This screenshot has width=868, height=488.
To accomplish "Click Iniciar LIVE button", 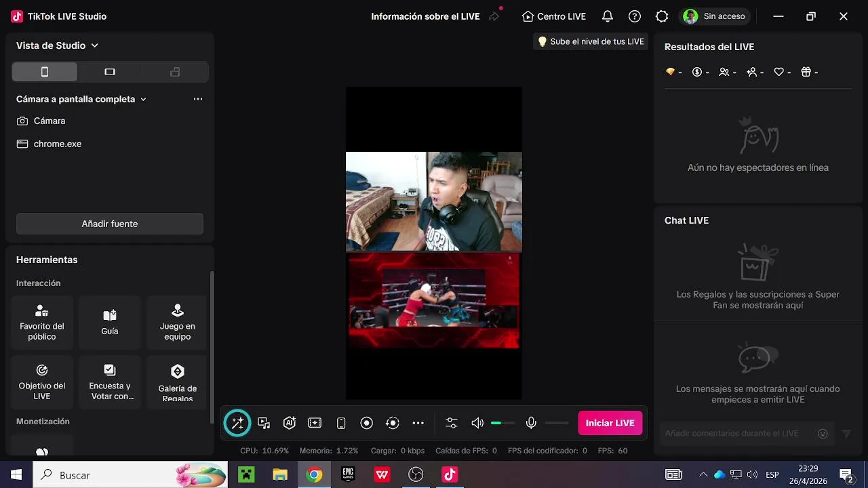I will [610, 423].
